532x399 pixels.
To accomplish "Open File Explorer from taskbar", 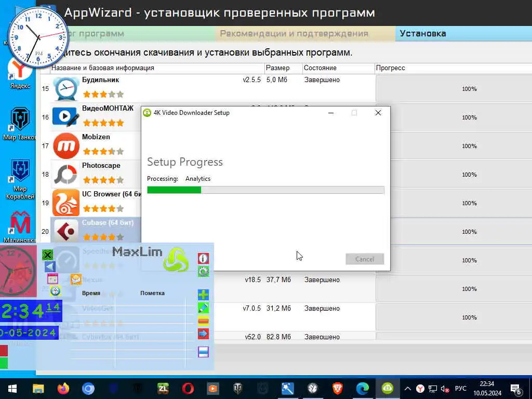I will (38, 389).
